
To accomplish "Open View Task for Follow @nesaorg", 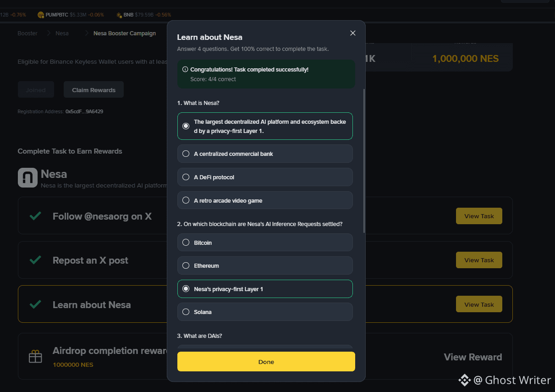I will tap(479, 216).
